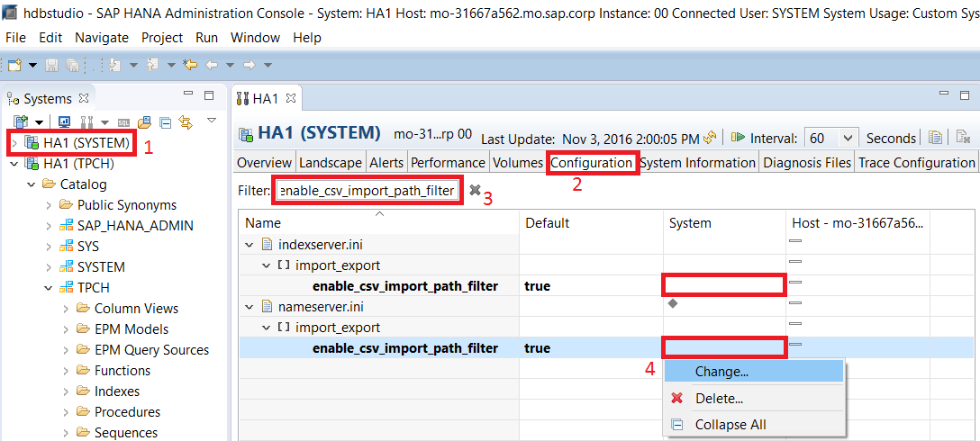Switch to the Volumes tab
Image resolution: width=980 pixels, height=441 pixels.
518,162
